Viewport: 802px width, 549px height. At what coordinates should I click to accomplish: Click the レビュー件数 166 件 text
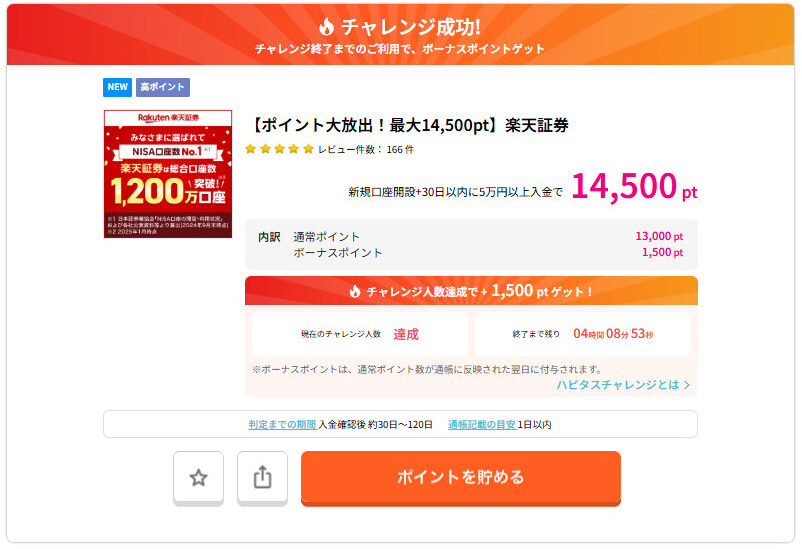tap(366, 149)
